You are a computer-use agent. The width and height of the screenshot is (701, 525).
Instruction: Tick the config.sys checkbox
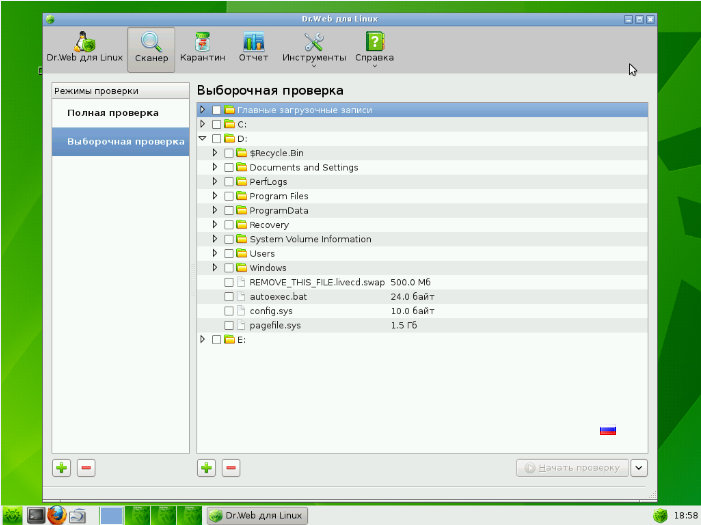229,311
